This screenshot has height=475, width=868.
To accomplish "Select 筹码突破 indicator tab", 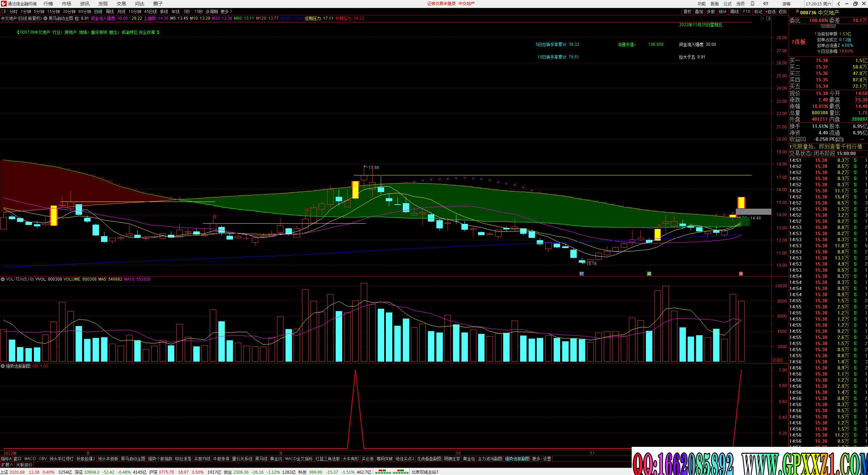I will click(385, 459).
